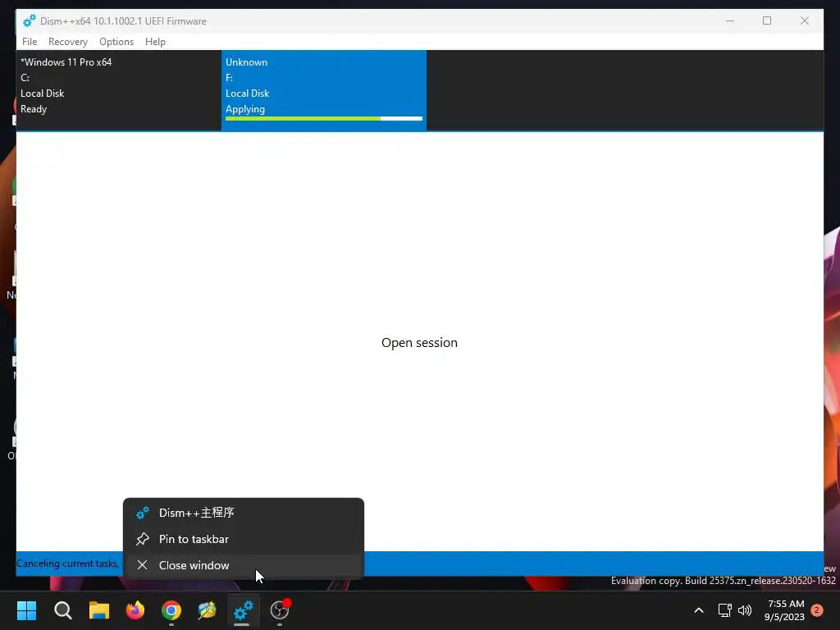Open the Help menu
840x630 pixels.
click(x=155, y=42)
